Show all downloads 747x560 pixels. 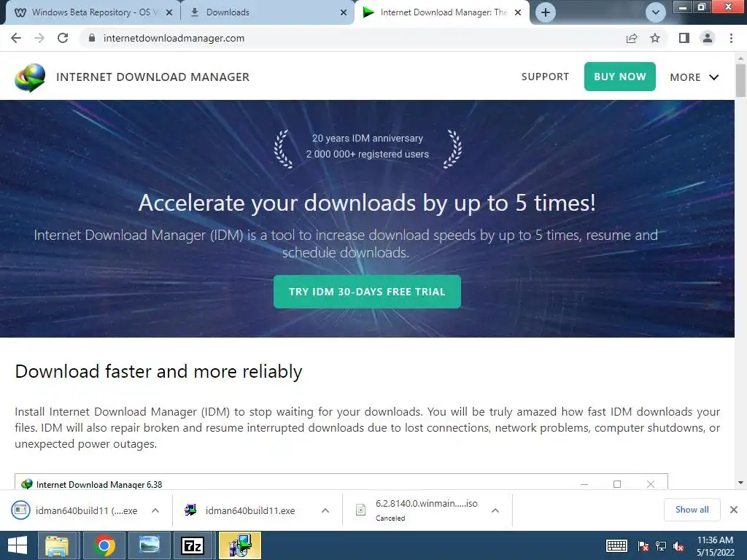692,510
